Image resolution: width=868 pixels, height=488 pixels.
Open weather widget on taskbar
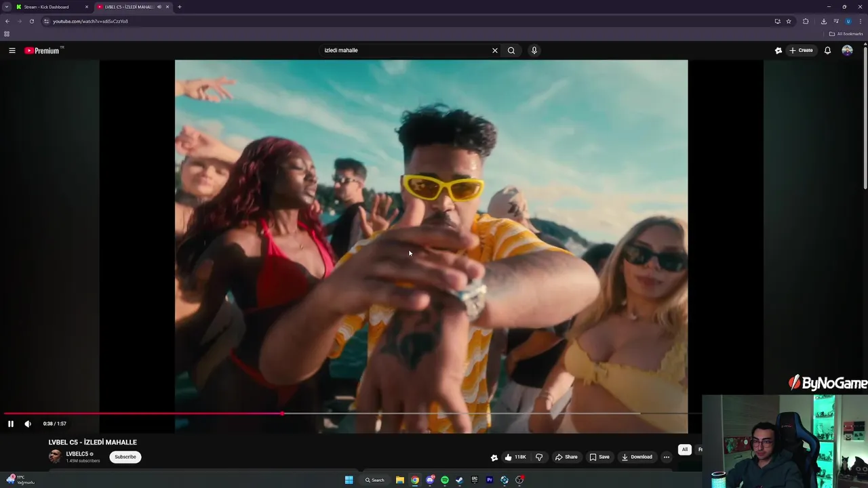click(19, 479)
